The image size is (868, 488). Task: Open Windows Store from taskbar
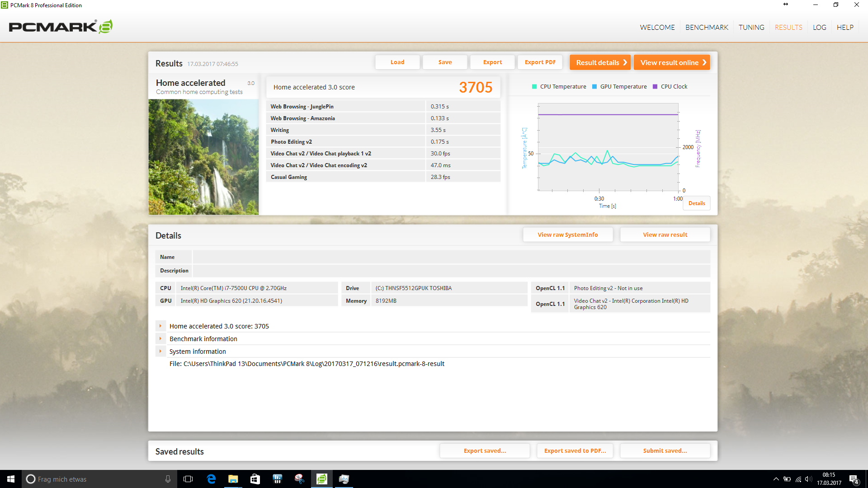pyautogui.click(x=255, y=479)
